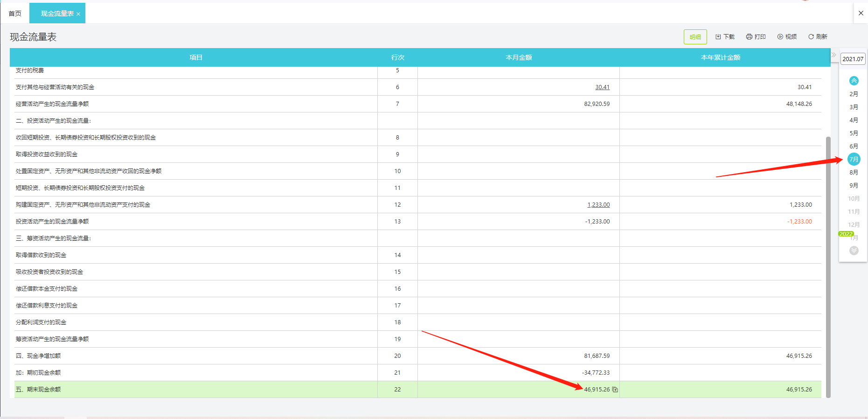Click the row 筹资活动产生的现金流量净额
Viewport: 868px width, 419px height.
pyautogui.click(x=418, y=339)
